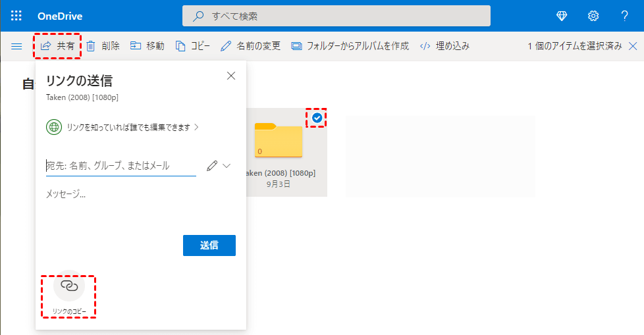Screen dimensions: 644x335
Task: Uncheck the Taken folder selection circle
Action: (x=317, y=118)
